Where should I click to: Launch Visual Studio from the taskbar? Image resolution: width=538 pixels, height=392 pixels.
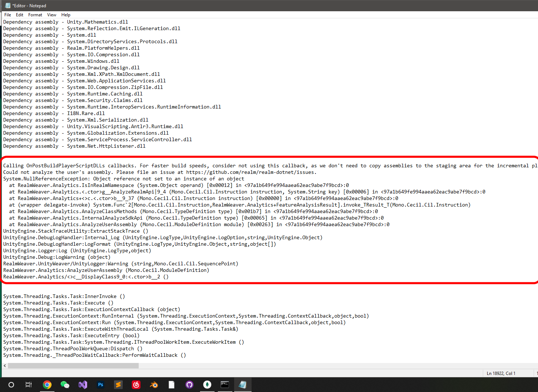click(83, 385)
